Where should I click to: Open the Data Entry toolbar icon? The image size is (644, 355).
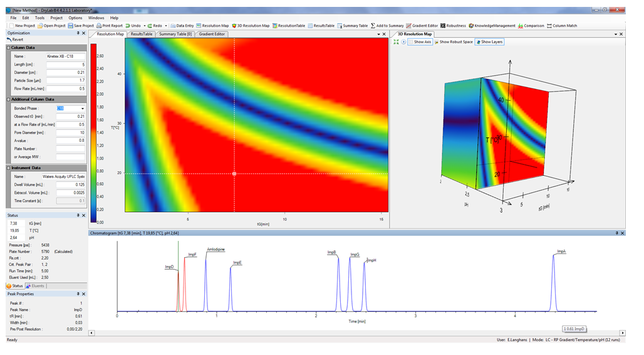coord(173,26)
